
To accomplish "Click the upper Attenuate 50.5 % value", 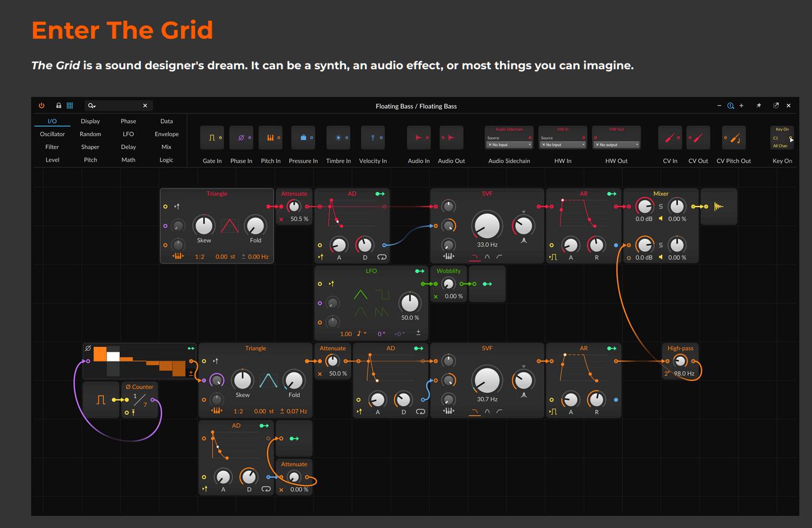I will 299,219.
